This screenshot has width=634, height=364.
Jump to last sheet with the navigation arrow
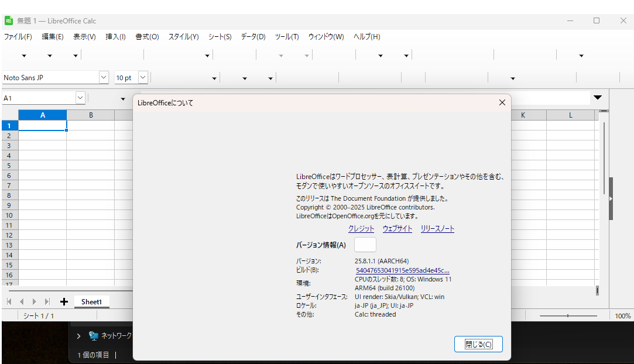point(47,302)
